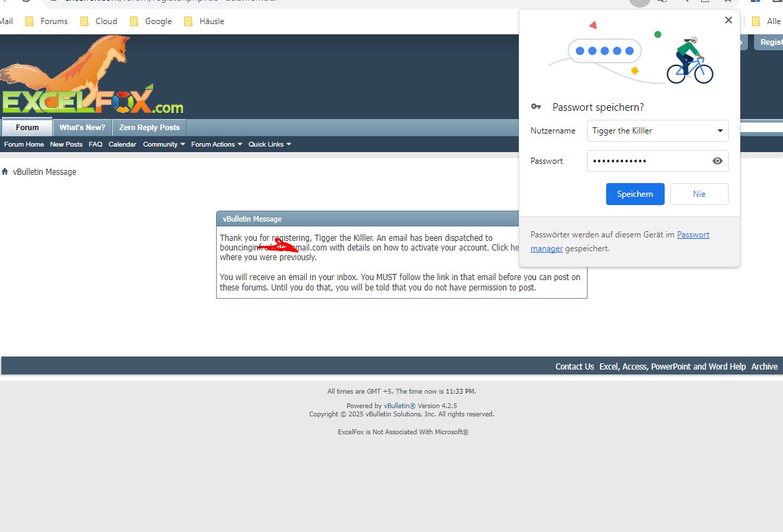
Task: Click the Contact Us link
Action: point(575,367)
